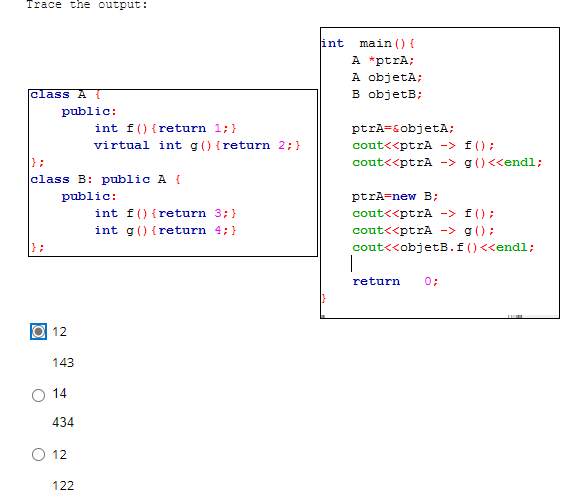Click the answer text '143'
This screenshot has height=498, width=587.
(63, 362)
